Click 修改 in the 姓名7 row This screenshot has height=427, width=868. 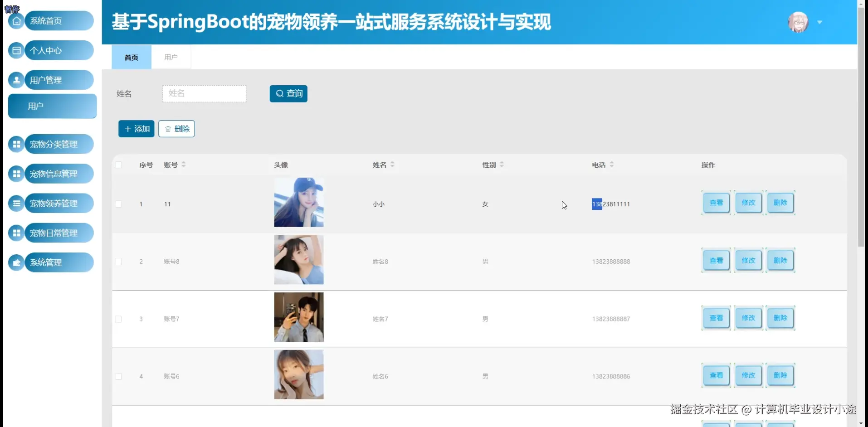click(x=748, y=318)
